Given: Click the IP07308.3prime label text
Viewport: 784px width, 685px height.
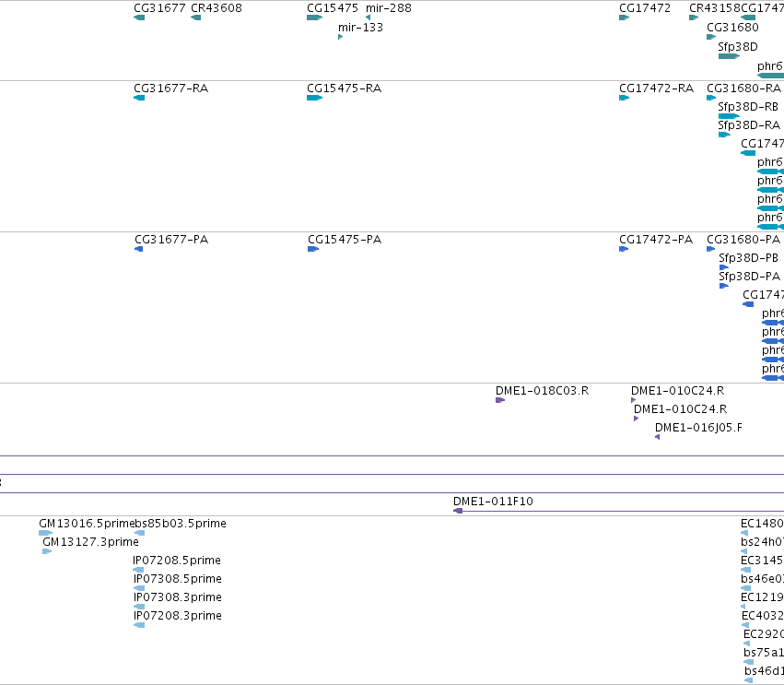Looking at the screenshot, I should (178, 597).
